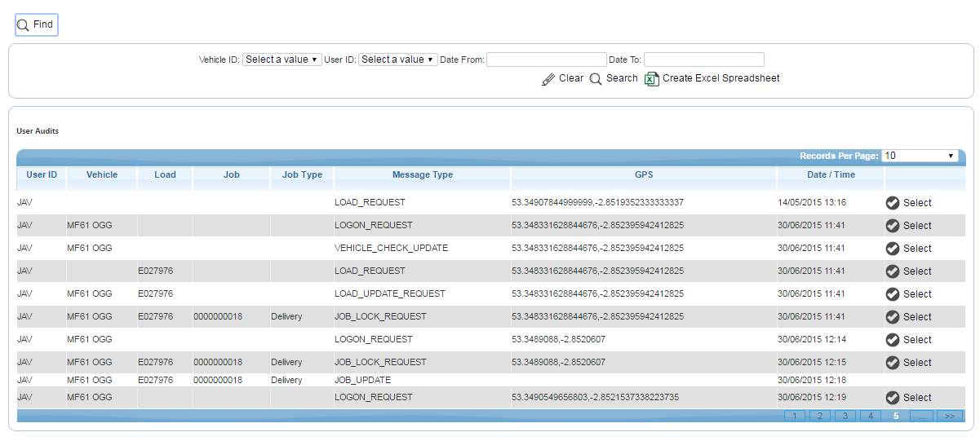Select the LOAD_UPDATE_REQUEST row
980x441 pixels.
tap(908, 294)
